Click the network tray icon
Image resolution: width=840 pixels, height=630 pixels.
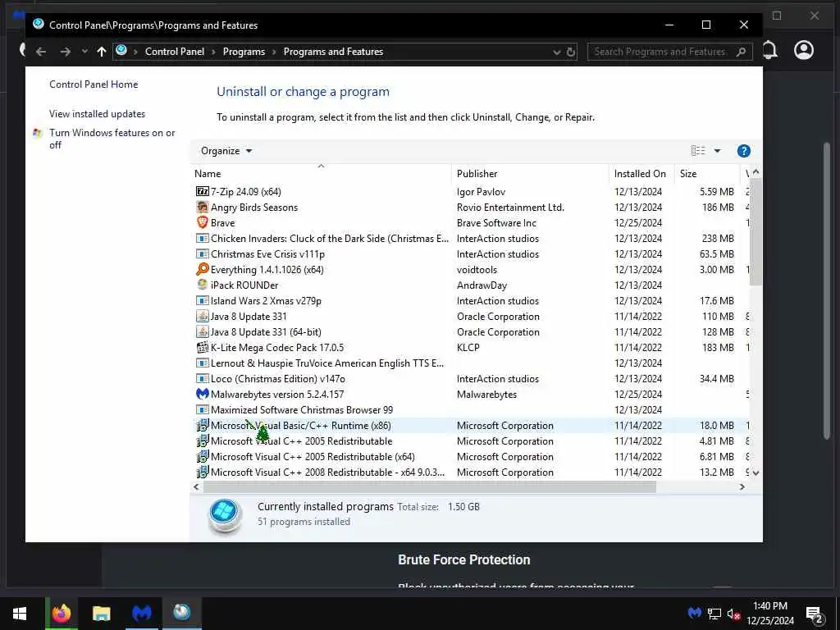714,614
